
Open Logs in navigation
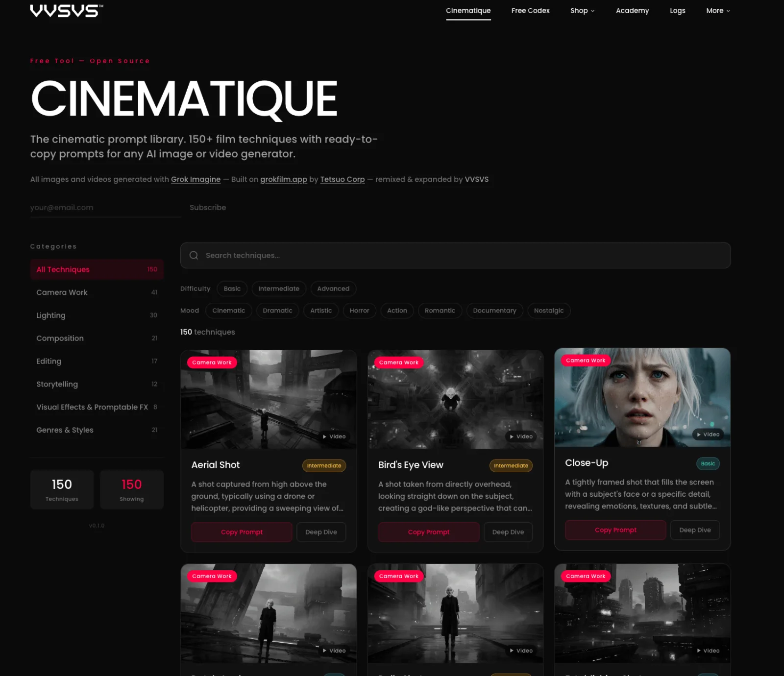(677, 11)
